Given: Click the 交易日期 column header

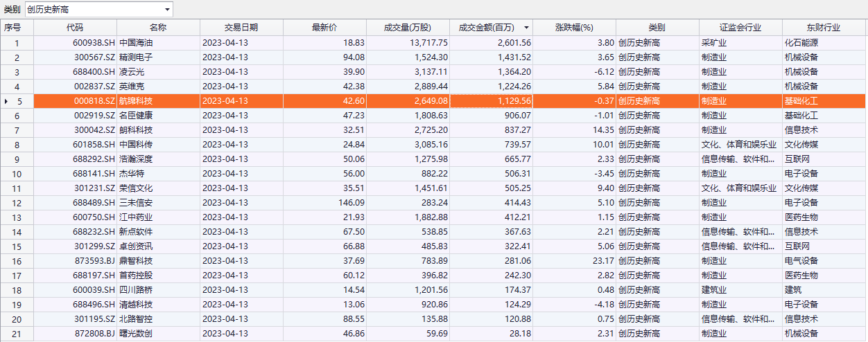Looking at the screenshot, I should (241, 28).
